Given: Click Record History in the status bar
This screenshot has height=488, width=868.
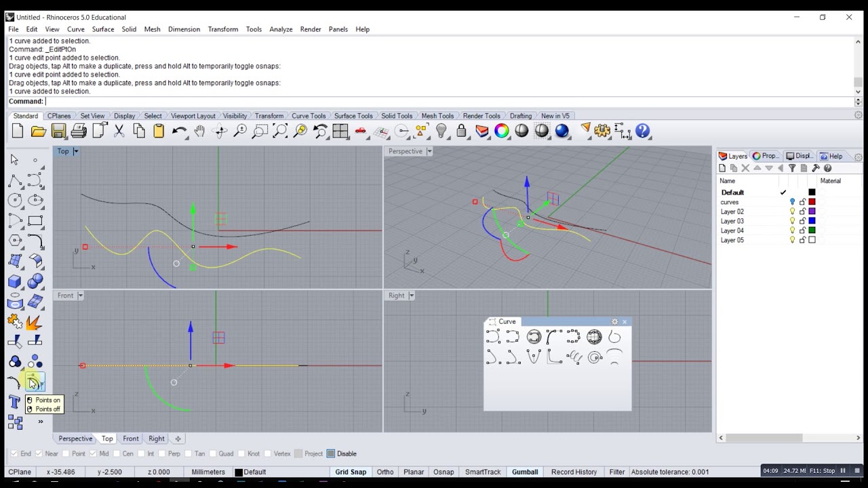Looking at the screenshot, I should click(574, 472).
